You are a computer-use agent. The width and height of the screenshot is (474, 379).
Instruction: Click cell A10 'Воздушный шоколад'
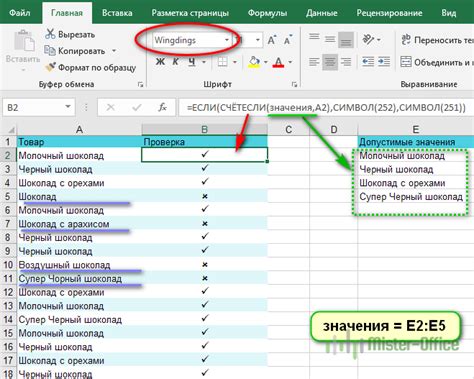pyautogui.click(x=79, y=265)
